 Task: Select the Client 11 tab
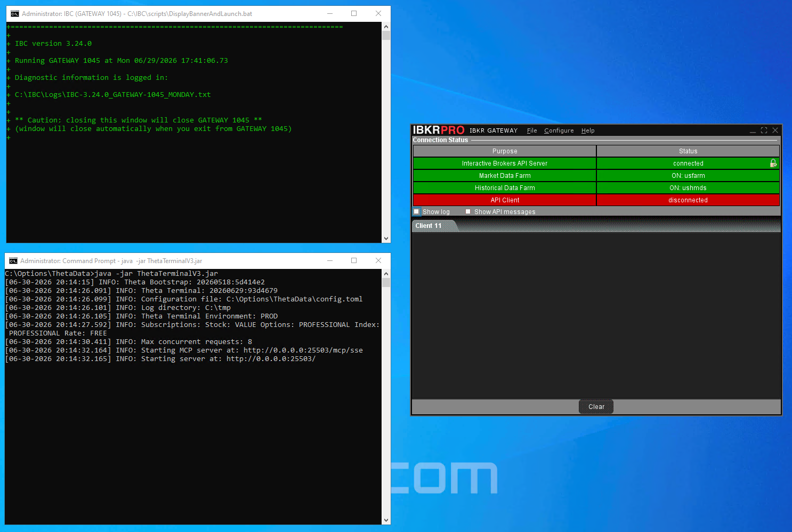(x=429, y=226)
